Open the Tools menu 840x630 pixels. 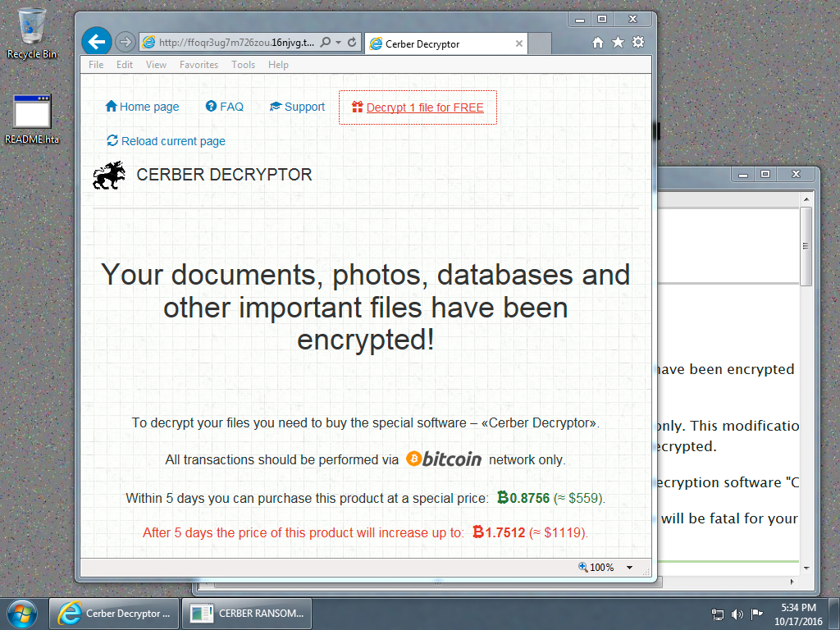coord(243,65)
